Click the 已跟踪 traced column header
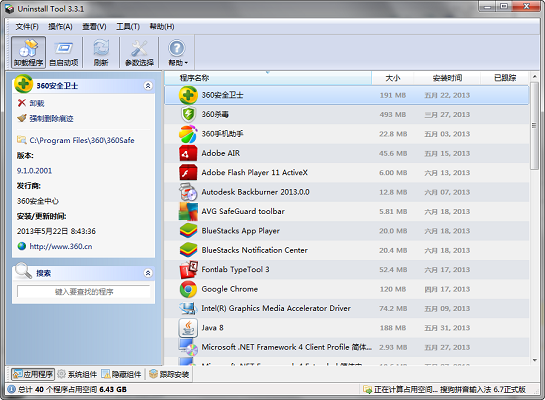Viewport: 545px width, 400px height. 505,78
